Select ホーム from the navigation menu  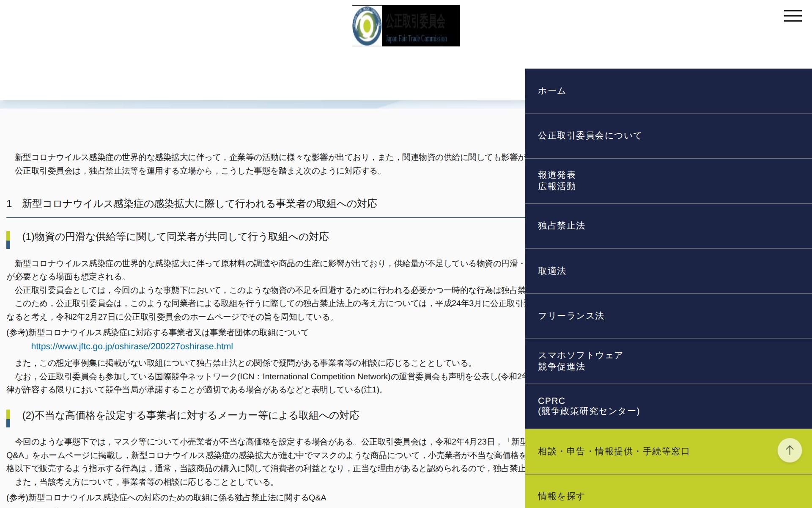(551, 90)
